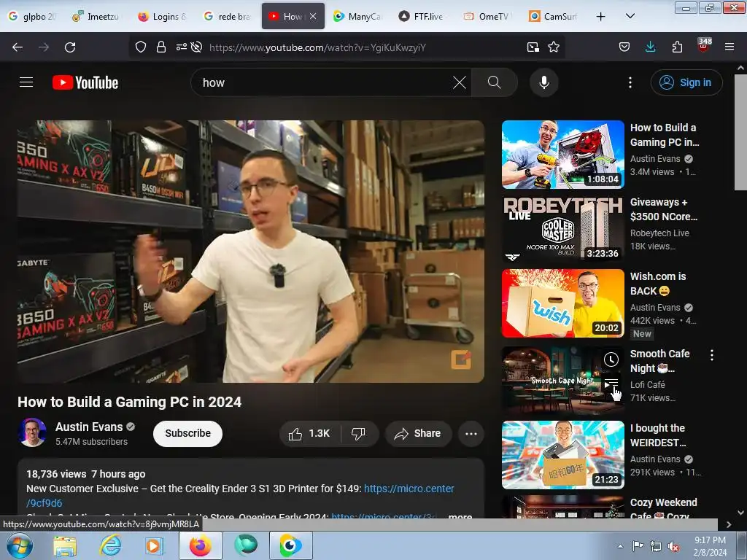Add Smooth Cafe Night to queue
Image resolution: width=747 pixels, height=560 pixels.
click(x=611, y=383)
